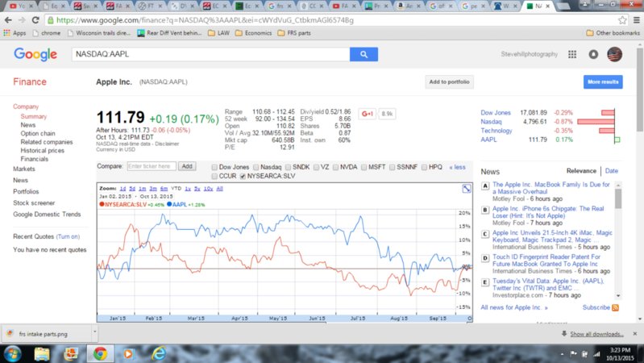Open the Economics bookmarks folder
This screenshot has height=363, width=644.
pyautogui.click(x=253, y=33)
